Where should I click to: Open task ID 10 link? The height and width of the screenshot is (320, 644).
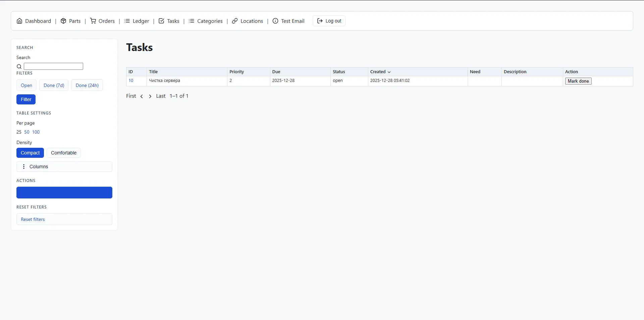pyautogui.click(x=131, y=81)
